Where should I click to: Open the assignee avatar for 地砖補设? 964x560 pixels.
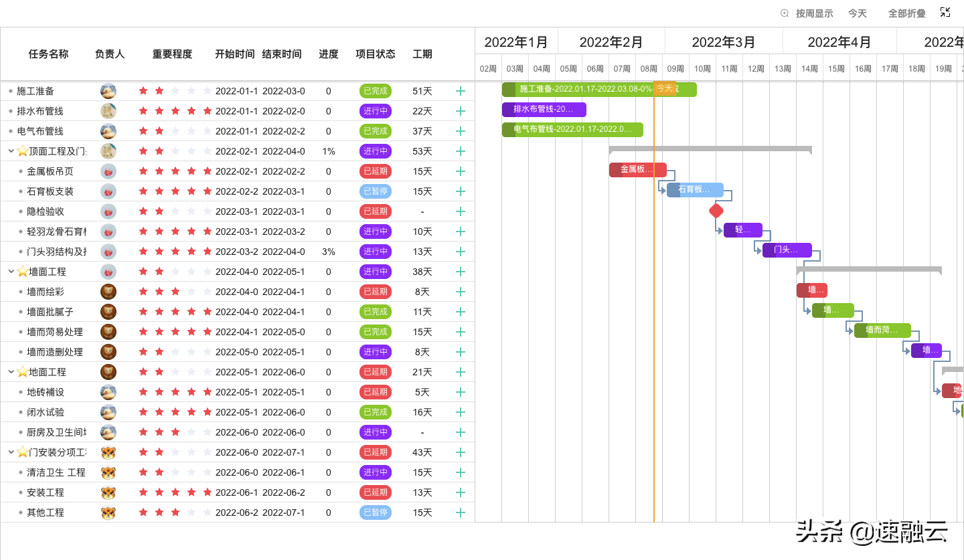tap(108, 392)
